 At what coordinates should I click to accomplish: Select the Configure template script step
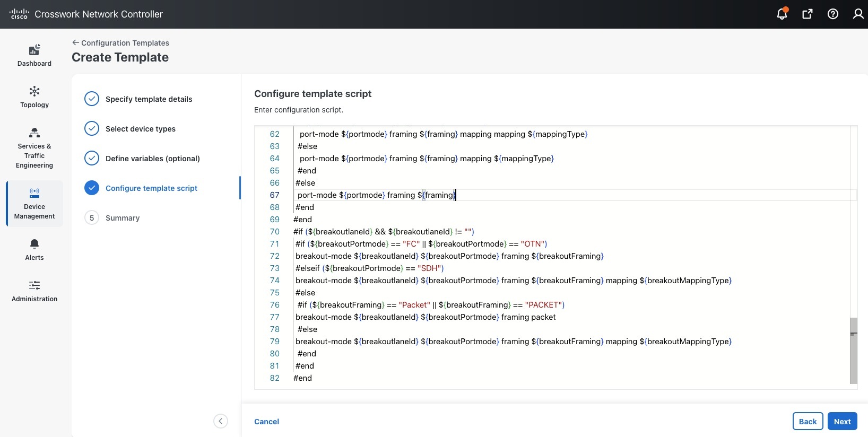pos(151,188)
